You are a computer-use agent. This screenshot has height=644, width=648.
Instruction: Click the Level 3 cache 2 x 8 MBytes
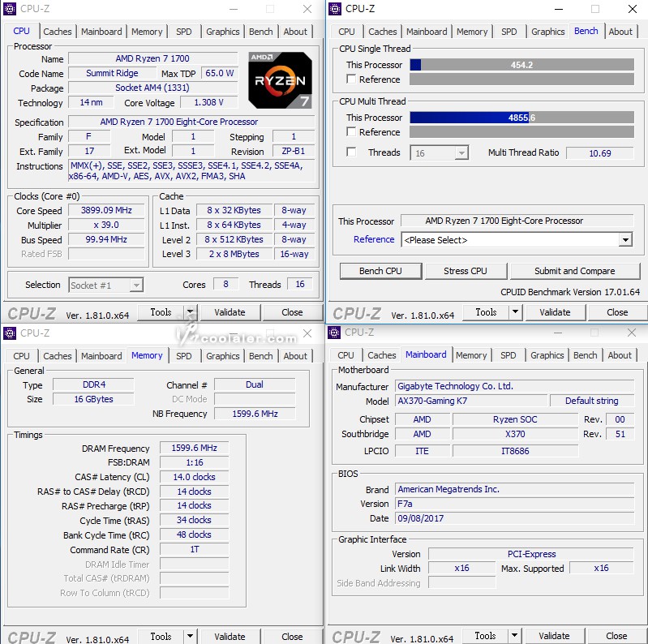234,254
